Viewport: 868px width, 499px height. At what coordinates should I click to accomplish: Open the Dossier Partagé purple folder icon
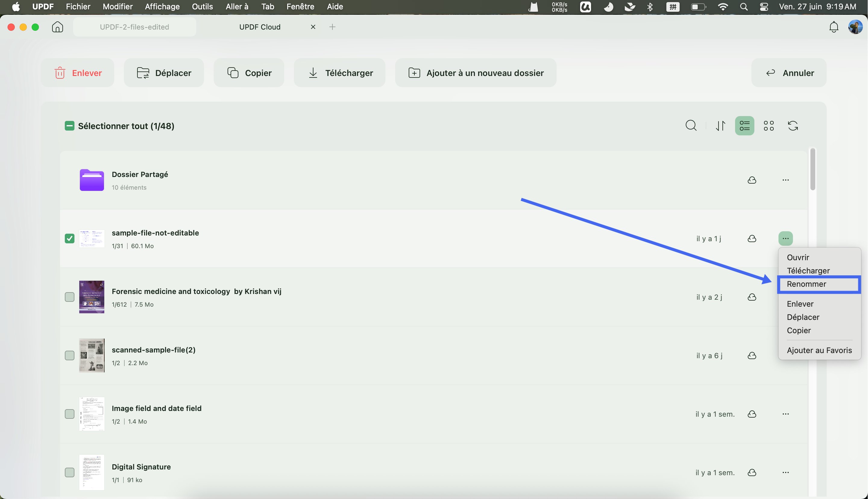point(92,180)
